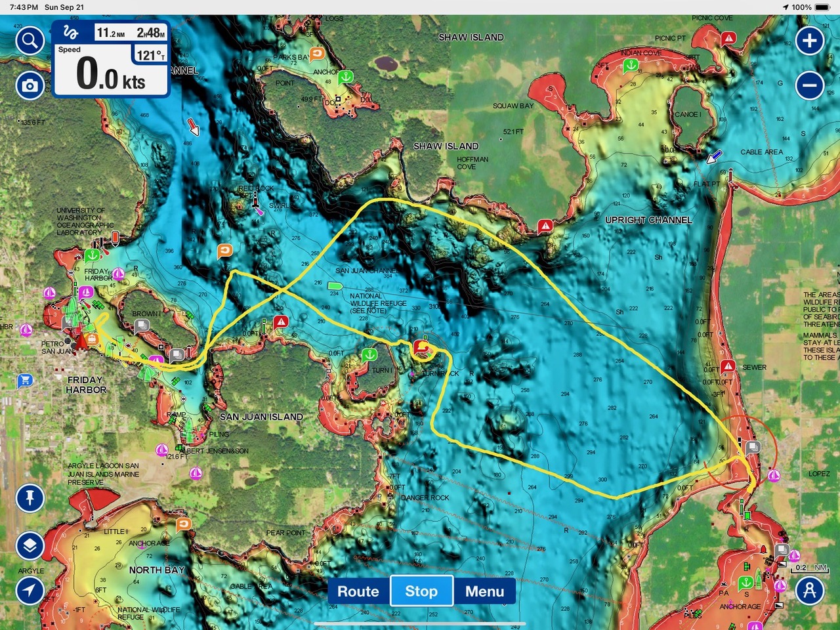Open the Menu tab
The height and width of the screenshot is (630, 840).
[x=484, y=591]
